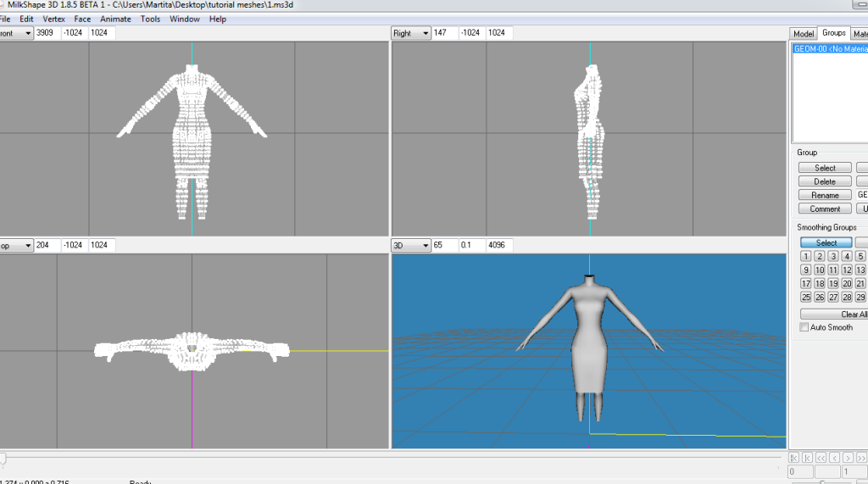Step forward one animation frame
The width and height of the screenshot is (868, 484).
(848, 458)
